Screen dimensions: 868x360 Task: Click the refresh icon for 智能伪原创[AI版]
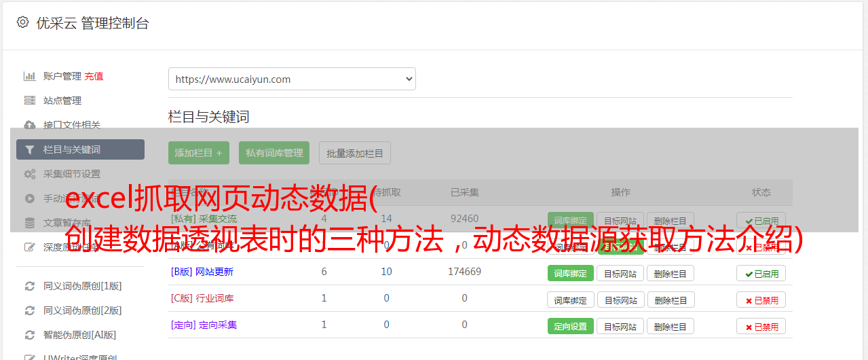[29, 335]
